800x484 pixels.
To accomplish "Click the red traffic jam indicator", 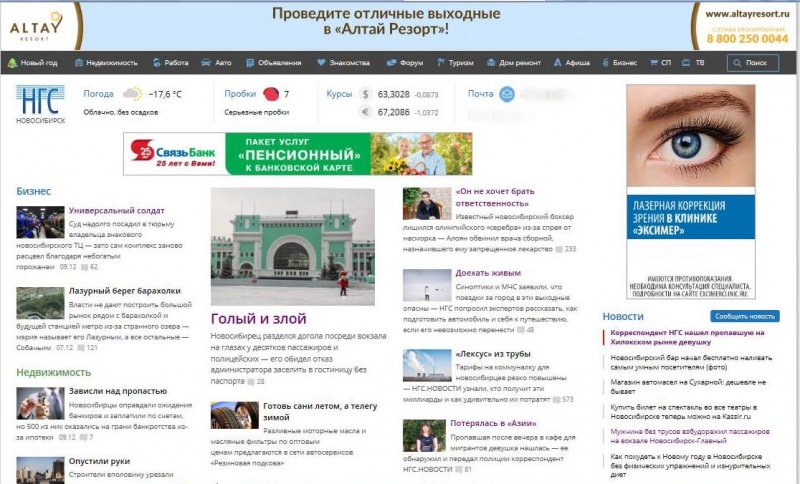I will (x=270, y=95).
